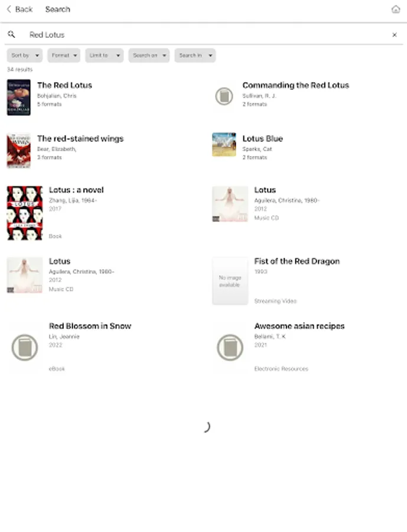This screenshot has height=532, width=407.
Task: Expand the Limit to dropdown
Action: coord(104,56)
